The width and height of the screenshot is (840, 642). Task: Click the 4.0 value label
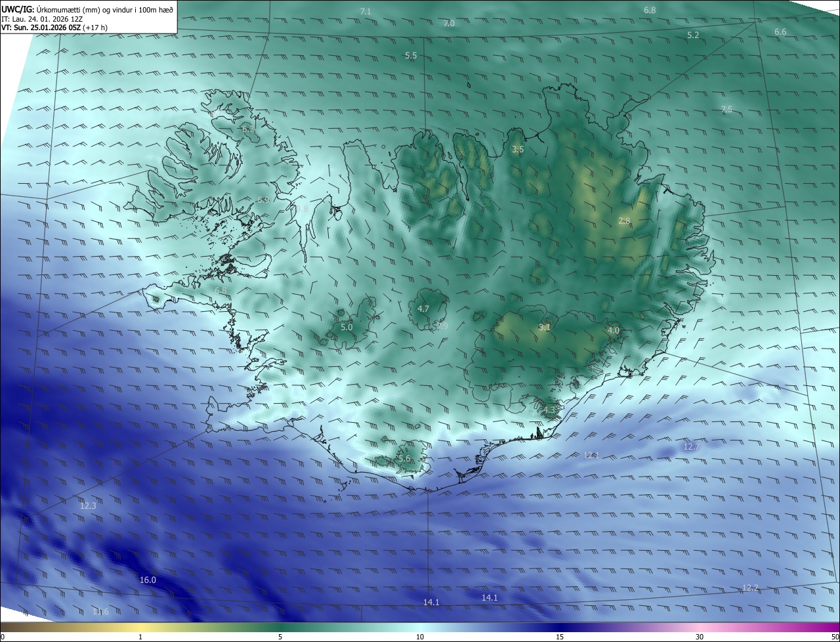(x=614, y=331)
